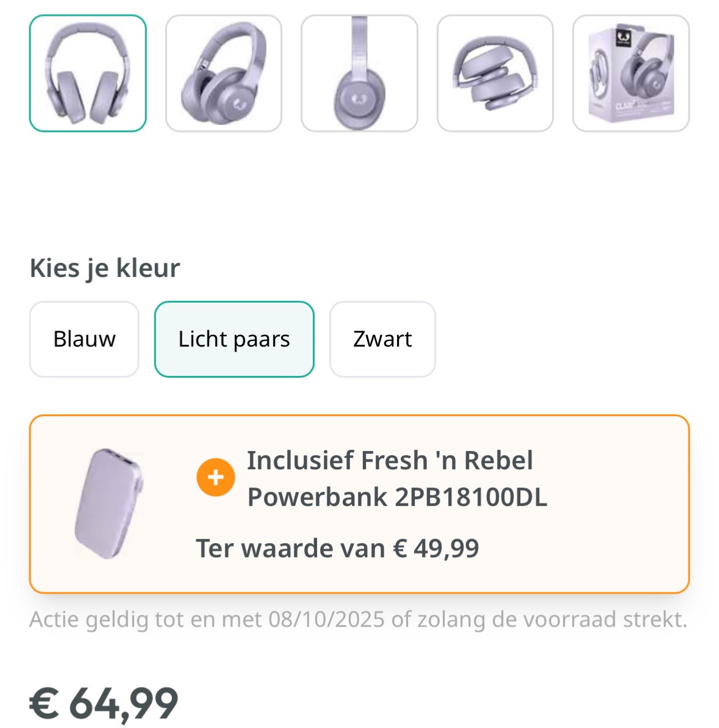This screenshot has height=728, width=719.
Task: Click the Ter waarde van € 49,99 text
Action: [337, 549]
